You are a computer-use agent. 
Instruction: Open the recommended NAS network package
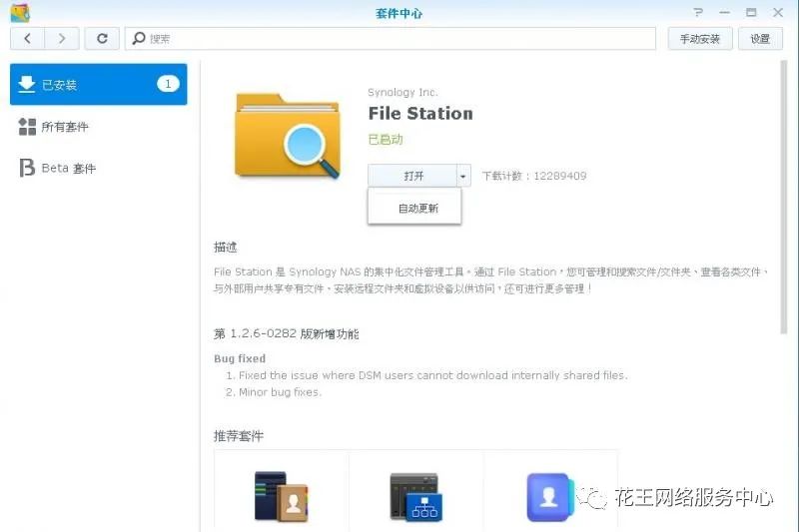tap(415, 497)
